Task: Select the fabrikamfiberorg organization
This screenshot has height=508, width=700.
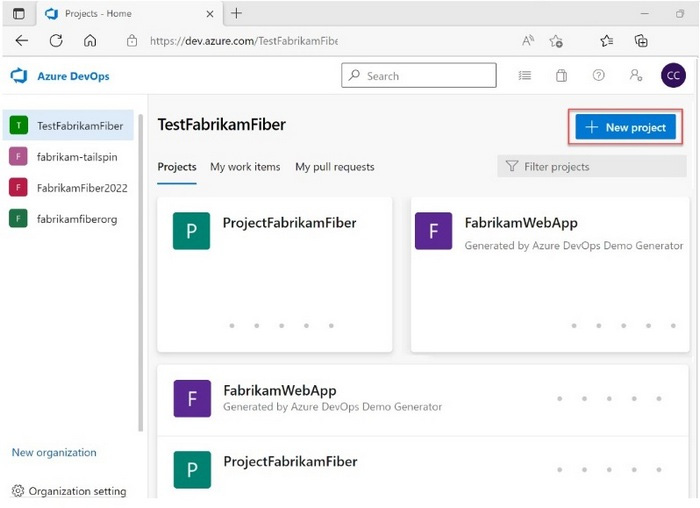Action: 68,219
